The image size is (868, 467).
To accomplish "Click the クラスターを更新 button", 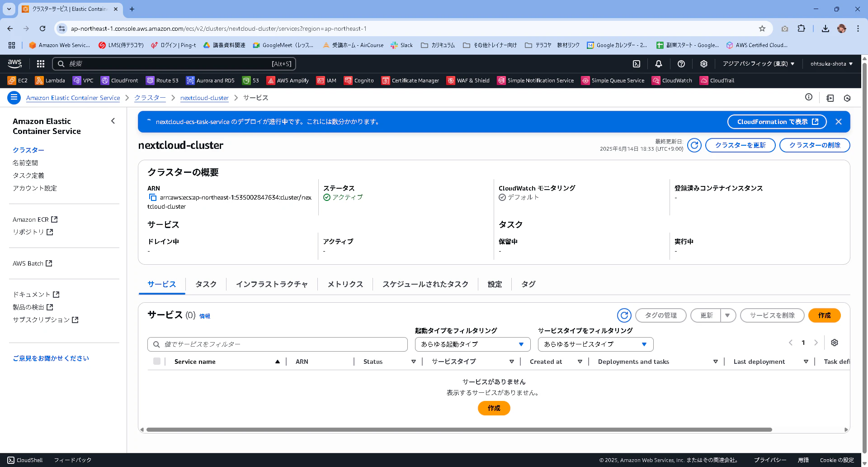I will 741,145.
